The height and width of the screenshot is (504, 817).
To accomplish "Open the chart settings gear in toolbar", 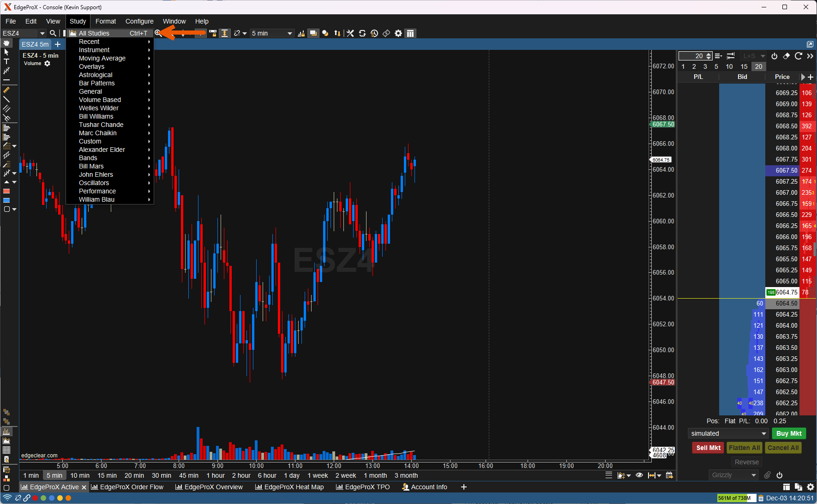I will [398, 33].
